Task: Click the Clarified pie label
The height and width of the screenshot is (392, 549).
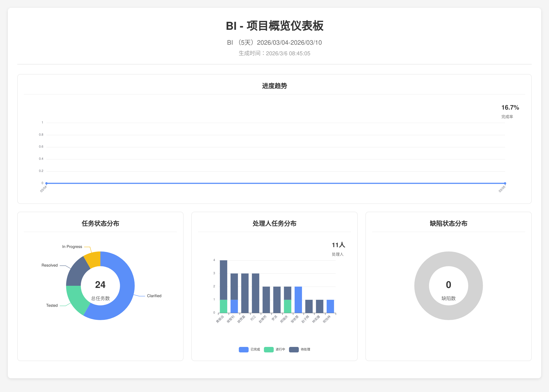Action: [x=154, y=296]
